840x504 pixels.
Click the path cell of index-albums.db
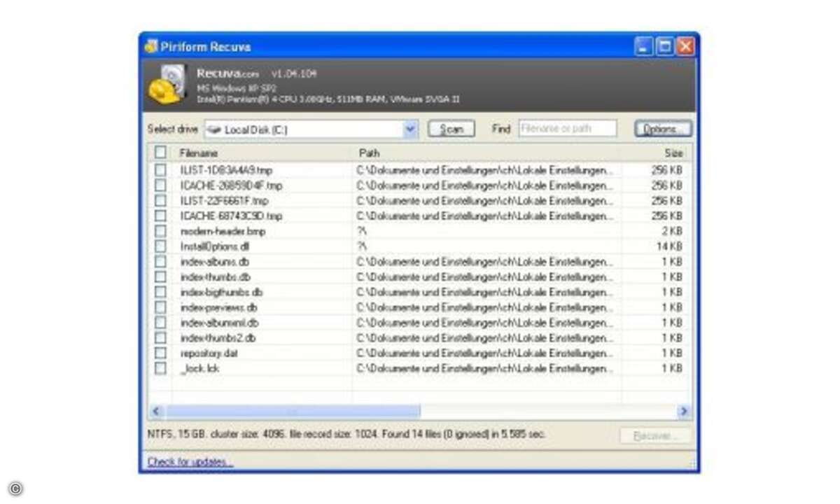[486, 262]
